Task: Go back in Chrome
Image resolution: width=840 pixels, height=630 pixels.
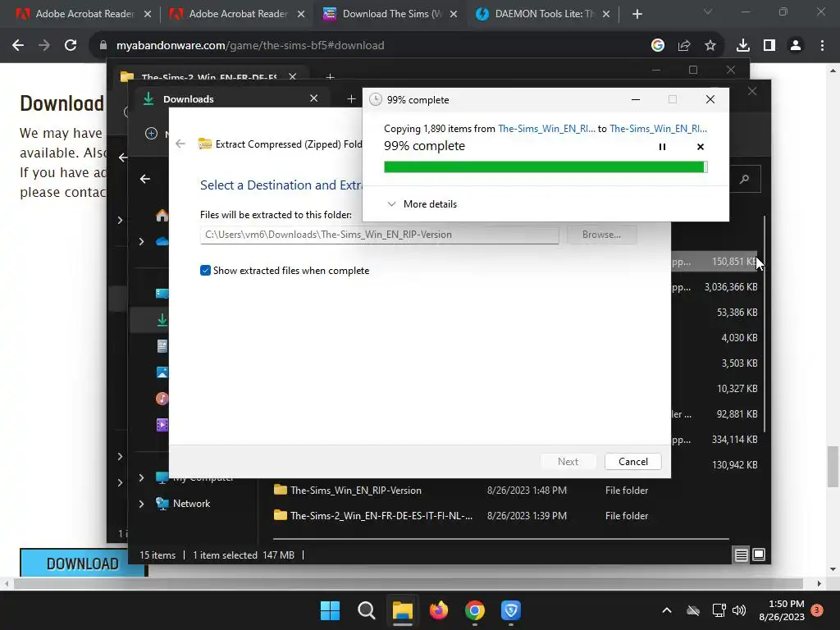Action: pyautogui.click(x=18, y=46)
